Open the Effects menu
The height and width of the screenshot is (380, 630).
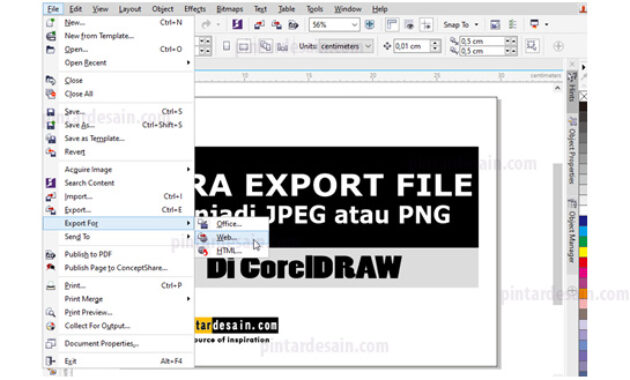pyautogui.click(x=195, y=9)
